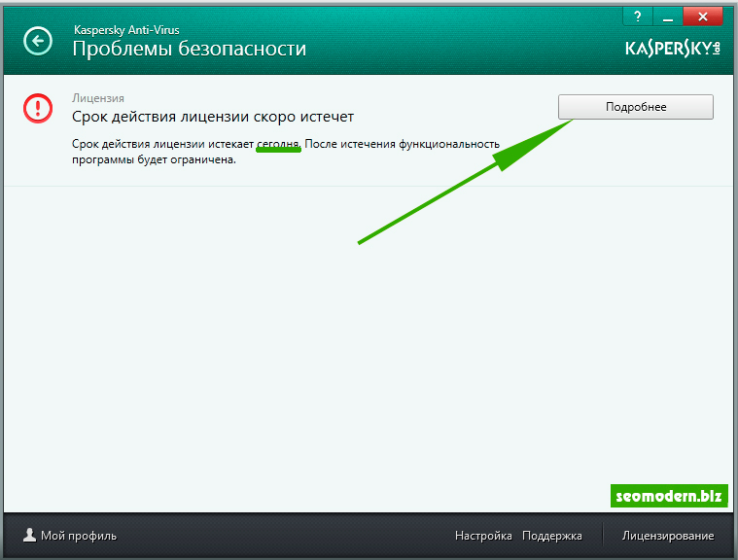Click the back arrow icon in header

(x=38, y=41)
